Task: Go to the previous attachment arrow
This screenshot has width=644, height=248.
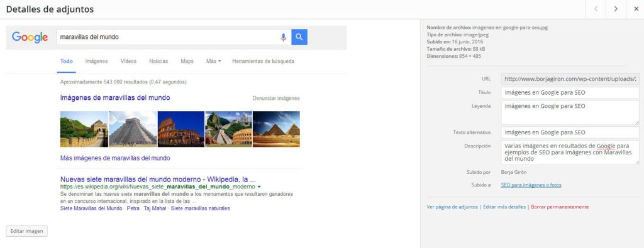Action: pos(596,9)
